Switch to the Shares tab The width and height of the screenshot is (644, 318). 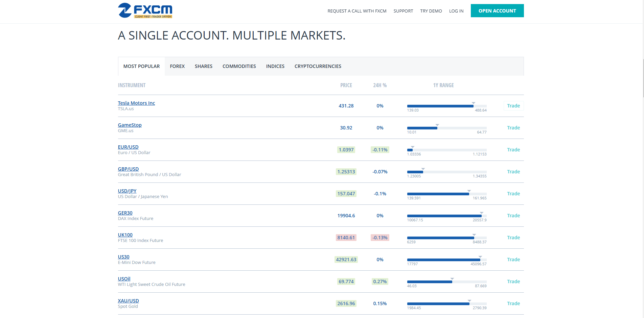[x=204, y=66]
